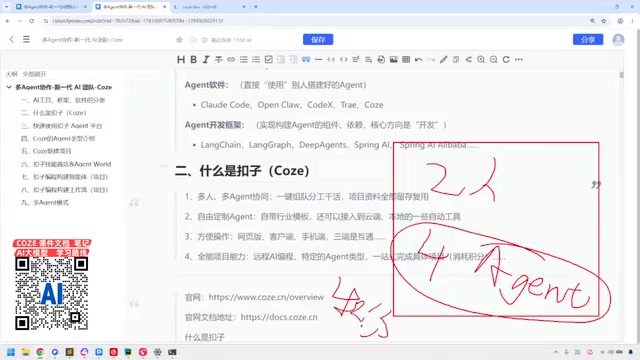Insert task checkbox list item
This screenshot has height=360, width=640.
pos(269,60)
